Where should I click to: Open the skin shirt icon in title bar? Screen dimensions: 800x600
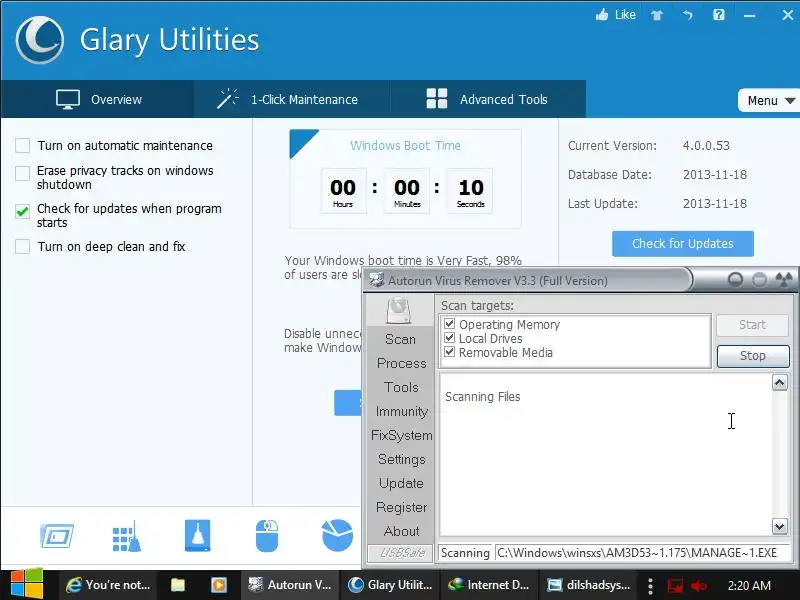pos(657,15)
